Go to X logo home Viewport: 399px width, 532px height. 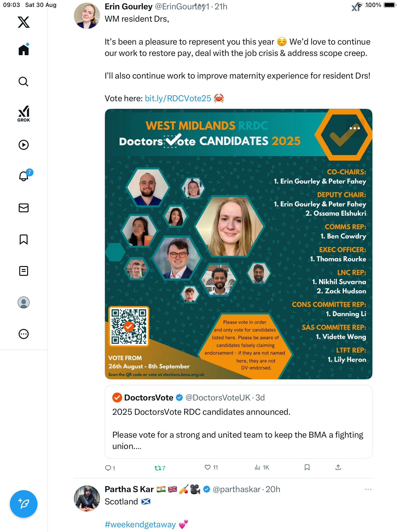24,22
